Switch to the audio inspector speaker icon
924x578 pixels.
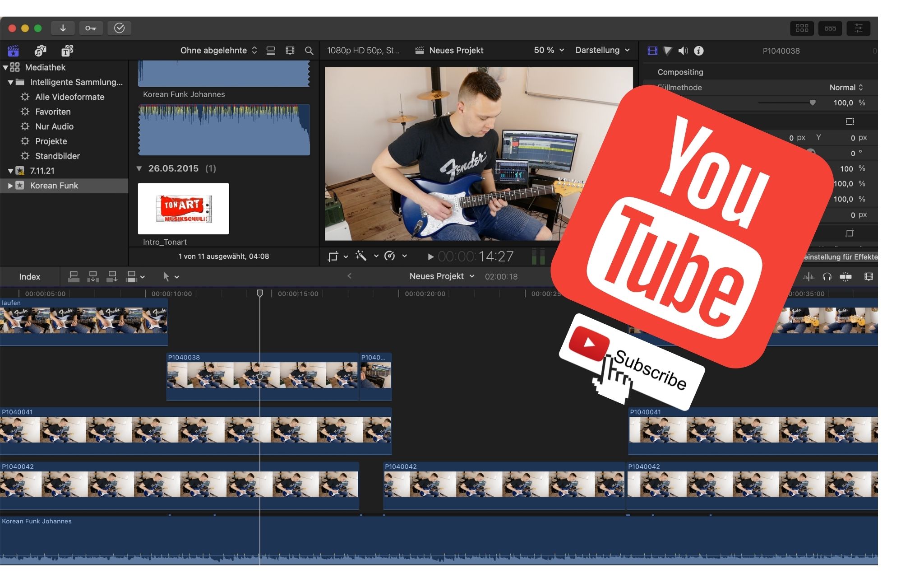tap(683, 51)
